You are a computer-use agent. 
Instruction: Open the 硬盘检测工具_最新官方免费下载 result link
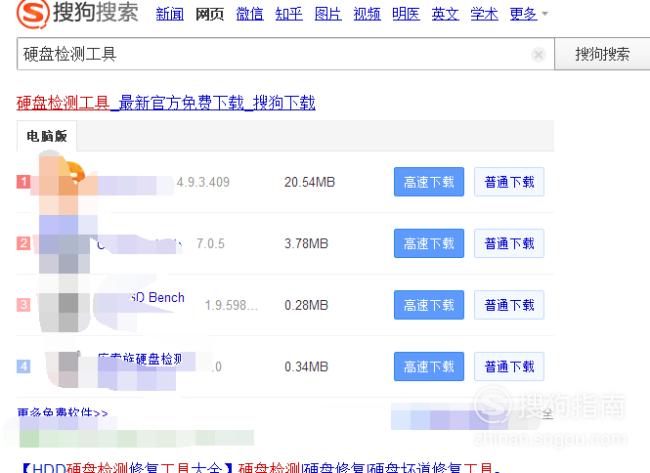[166, 103]
